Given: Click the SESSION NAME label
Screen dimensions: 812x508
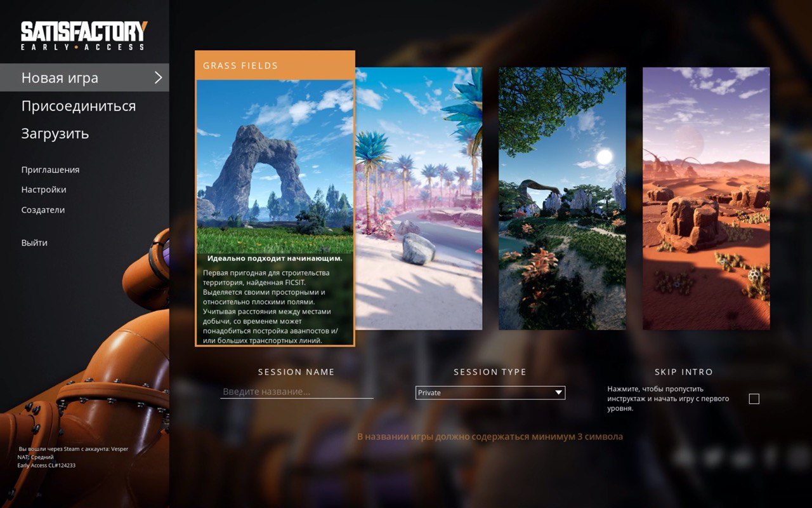Looking at the screenshot, I should (296, 372).
